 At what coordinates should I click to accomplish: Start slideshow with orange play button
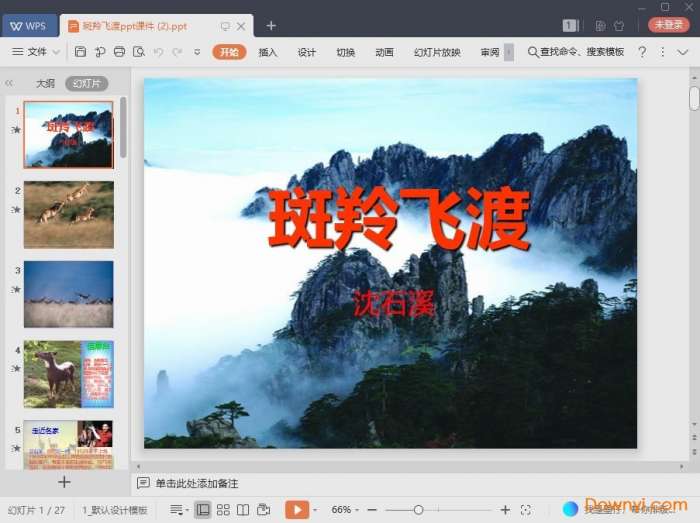coord(296,510)
